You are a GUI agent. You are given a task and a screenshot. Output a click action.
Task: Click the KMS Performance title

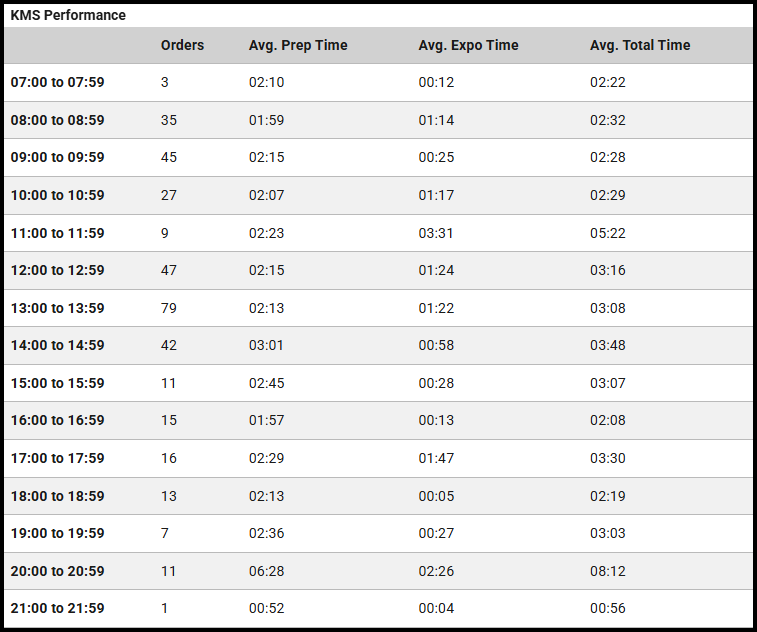[x=68, y=16]
